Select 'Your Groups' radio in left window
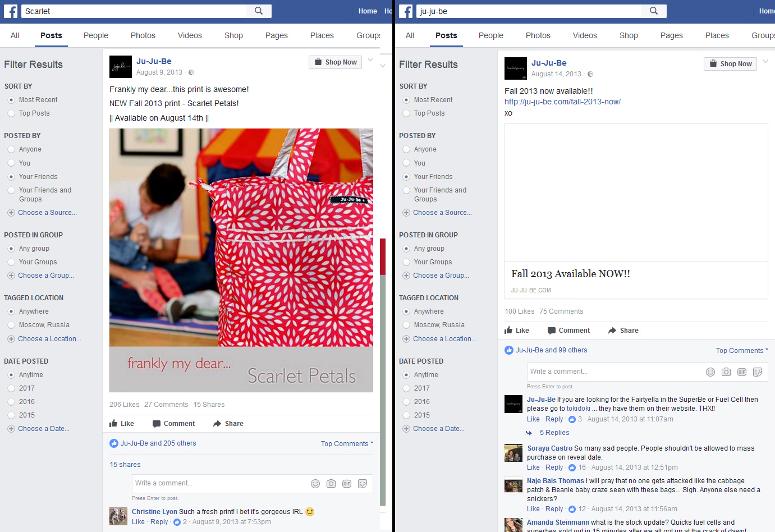The height and width of the screenshot is (532, 775). tap(11, 262)
